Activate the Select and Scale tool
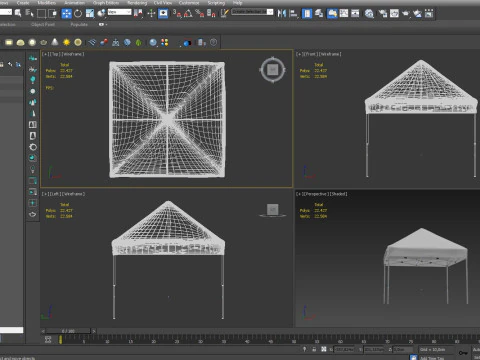The image size is (480, 360). 90,13
